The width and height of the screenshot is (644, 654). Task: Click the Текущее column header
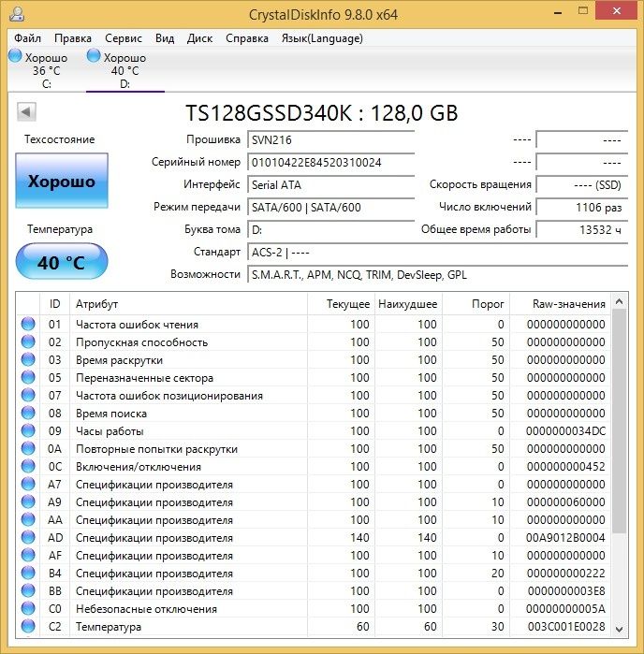tap(341, 304)
